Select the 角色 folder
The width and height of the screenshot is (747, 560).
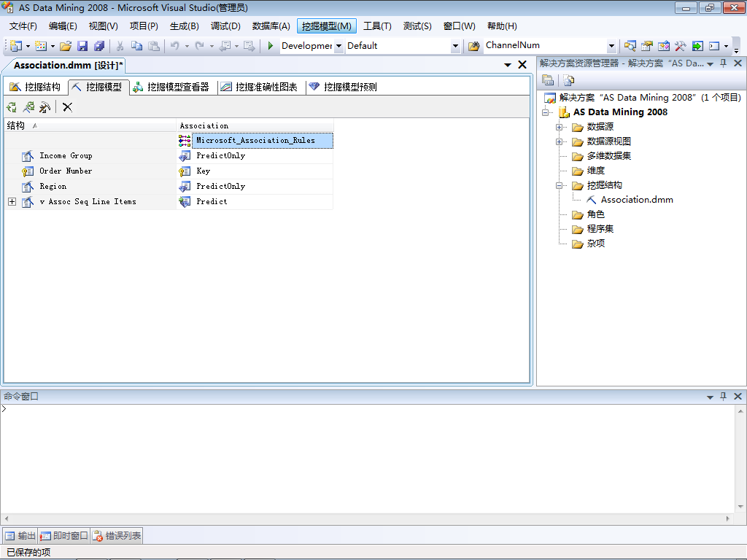595,214
